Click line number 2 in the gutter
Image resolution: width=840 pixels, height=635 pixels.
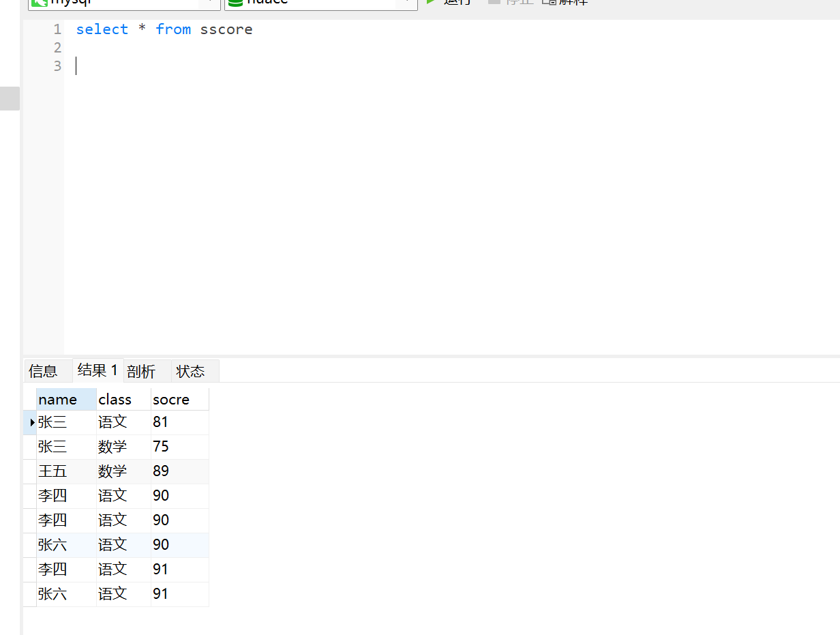tap(57, 48)
